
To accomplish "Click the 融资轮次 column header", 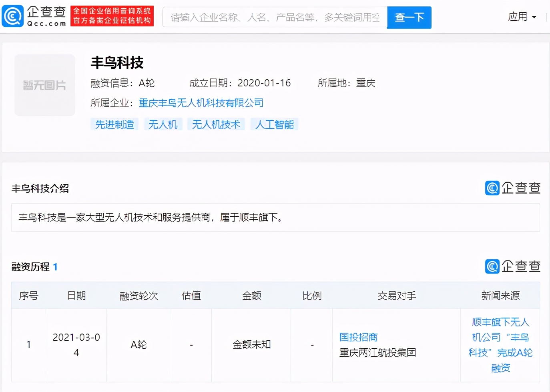I will (x=139, y=296).
